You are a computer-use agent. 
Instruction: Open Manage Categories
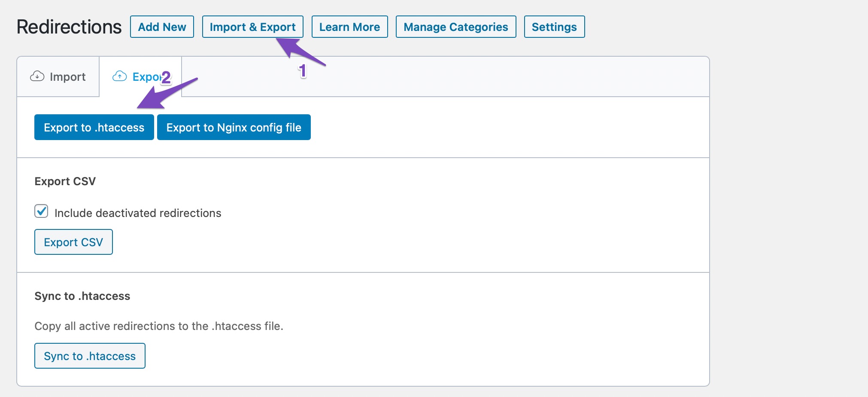point(455,27)
